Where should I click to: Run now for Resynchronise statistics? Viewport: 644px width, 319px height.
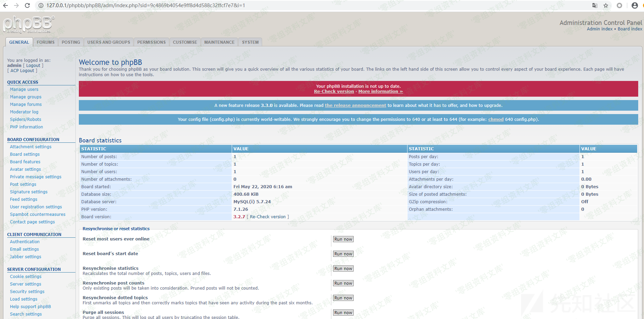pos(343,269)
